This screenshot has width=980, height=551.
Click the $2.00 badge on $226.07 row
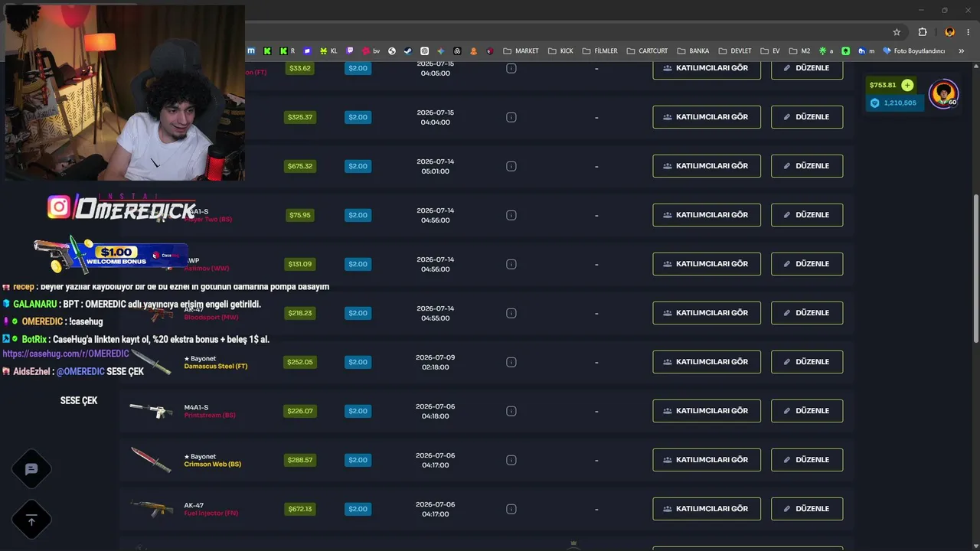[358, 411]
